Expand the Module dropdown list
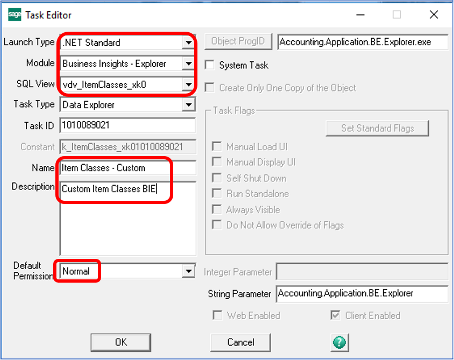Viewport: 454px width, 360px height. [x=188, y=63]
